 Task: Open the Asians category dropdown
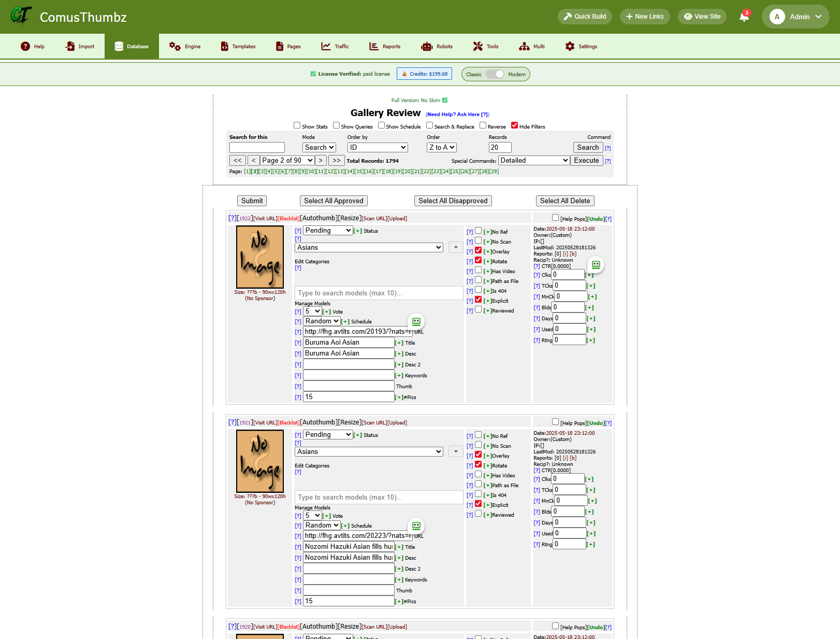(x=368, y=247)
